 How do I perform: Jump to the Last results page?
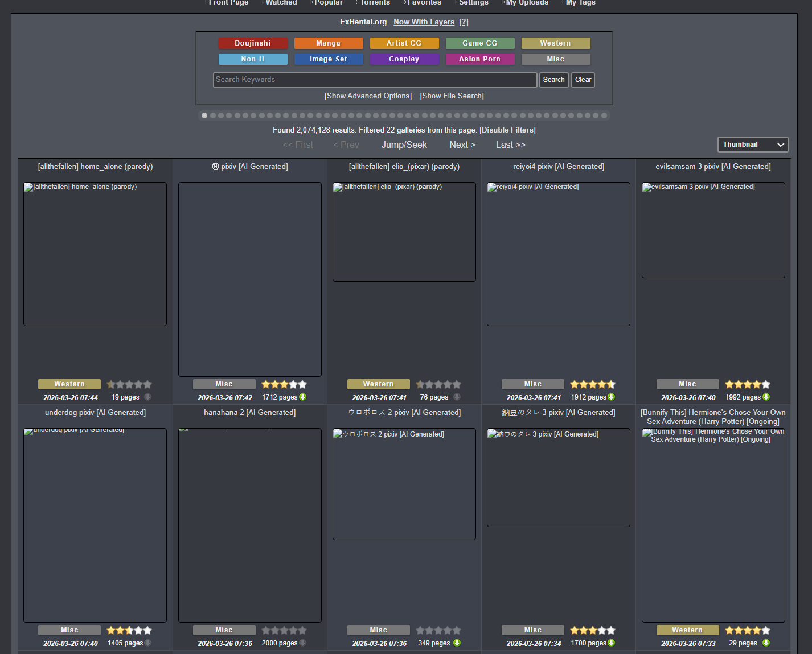[511, 145]
